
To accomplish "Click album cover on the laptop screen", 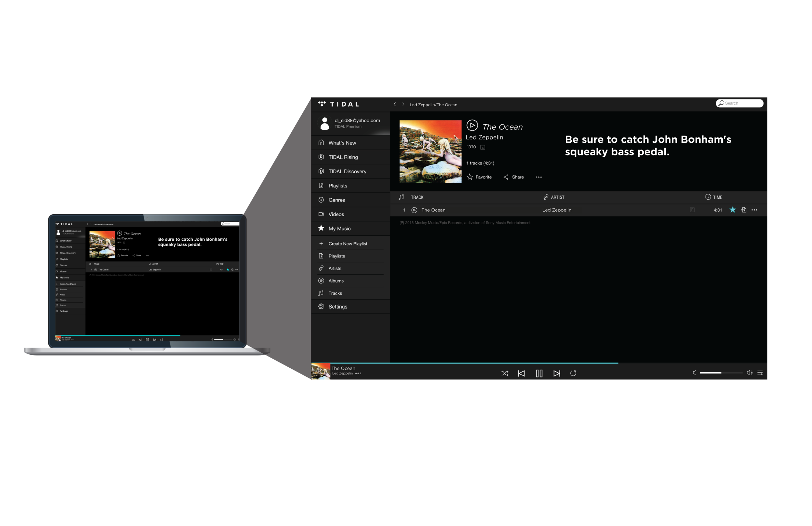I will click(x=102, y=244).
